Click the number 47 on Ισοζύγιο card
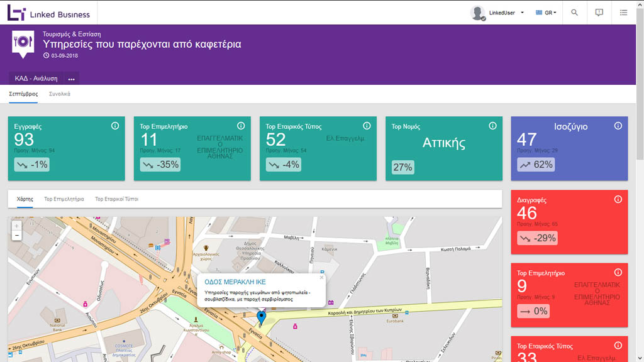The height and width of the screenshot is (362, 644). (526, 140)
